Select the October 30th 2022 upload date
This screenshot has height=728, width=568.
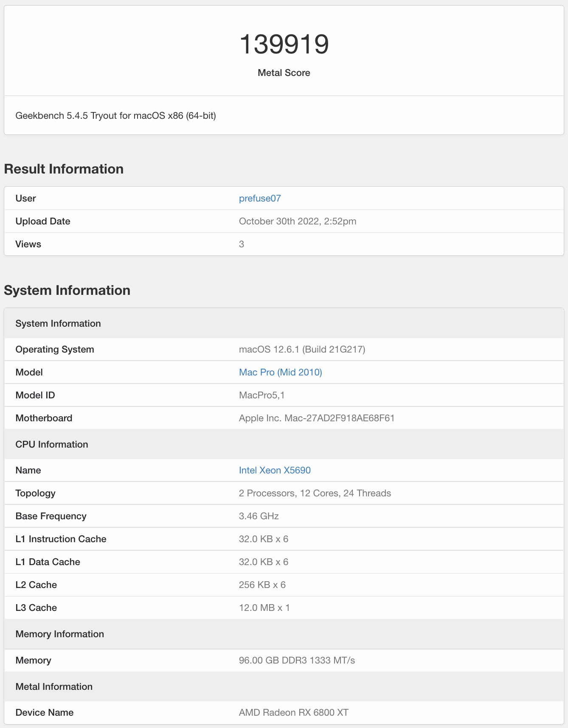298,221
